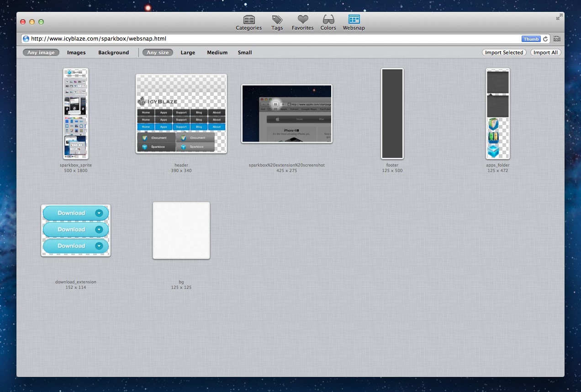Toggle the Thumb button in URL bar
Image resolution: width=581 pixels, height=392 pixels.
[x=531, y=39]
